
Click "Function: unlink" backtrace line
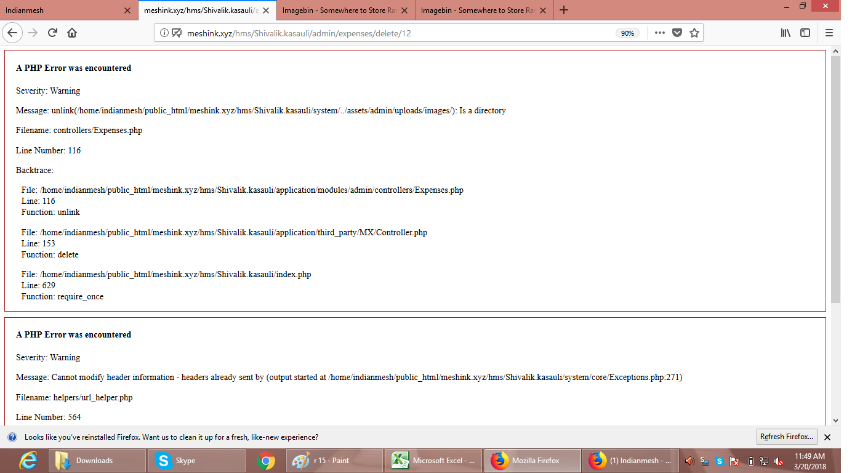(50, 212)
